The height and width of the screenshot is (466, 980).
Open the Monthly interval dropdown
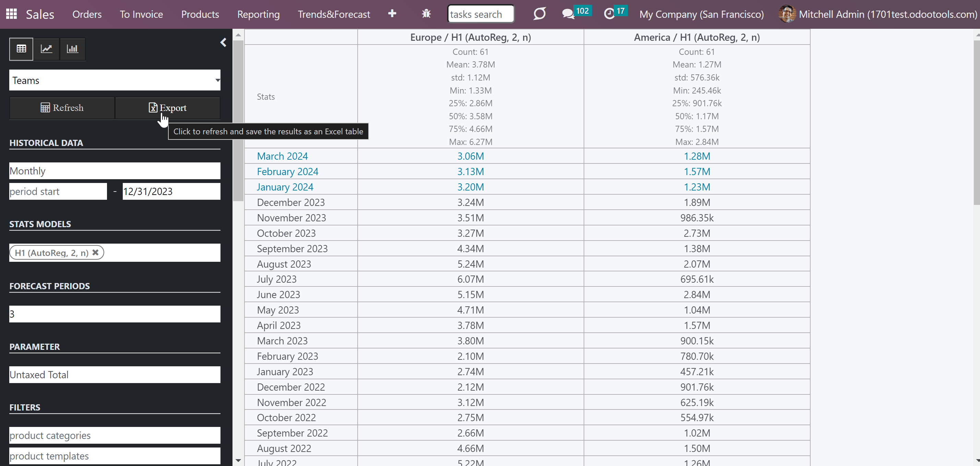pos(115,171)
